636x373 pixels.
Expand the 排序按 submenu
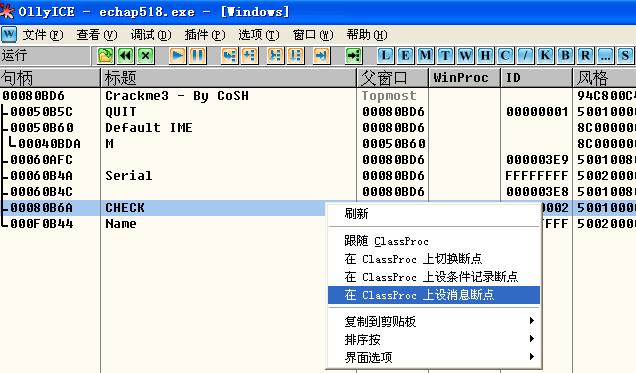[434, 339]
